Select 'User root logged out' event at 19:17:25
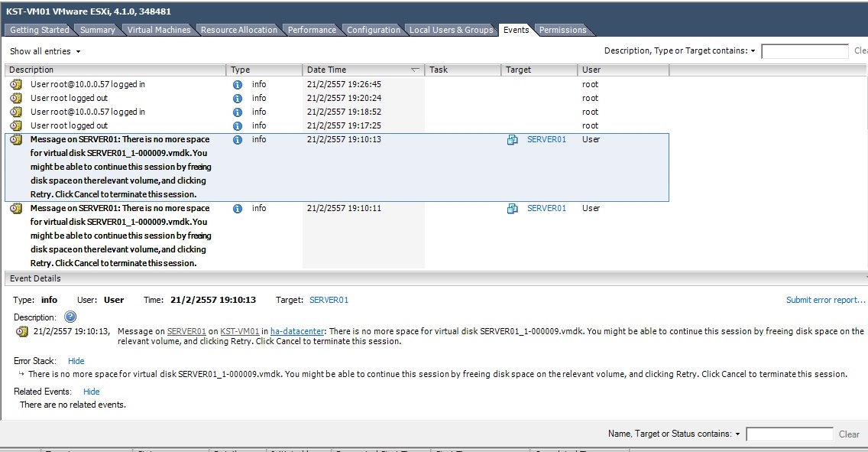 coord(70,125)
